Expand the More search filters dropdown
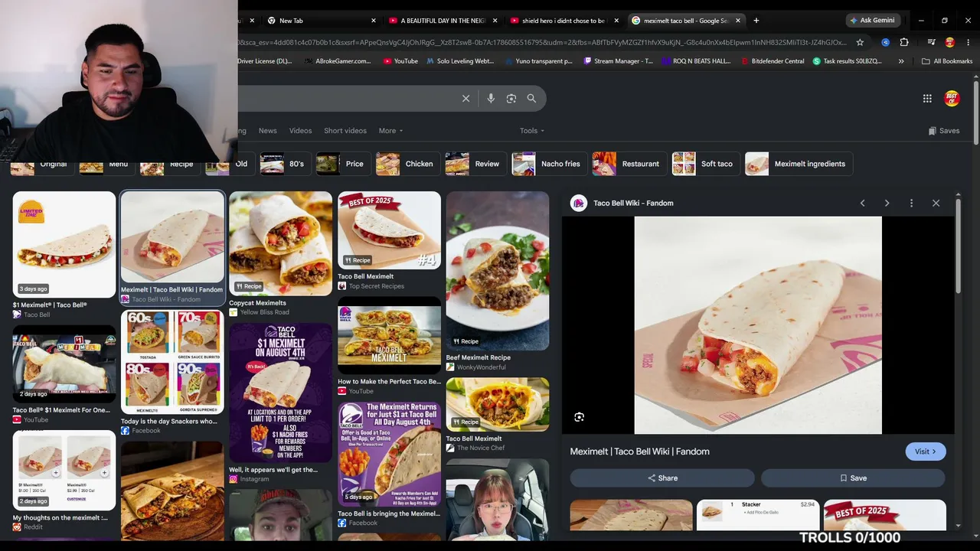The image size is (980, 551). [390, 131]
